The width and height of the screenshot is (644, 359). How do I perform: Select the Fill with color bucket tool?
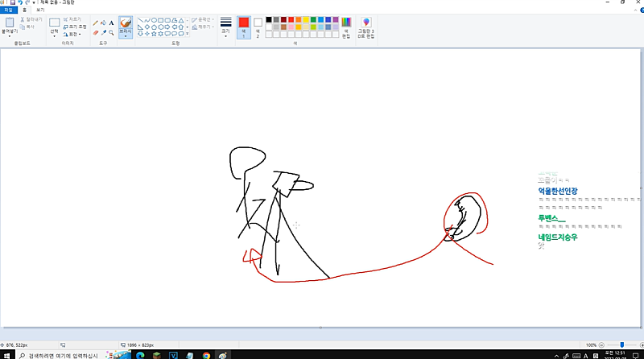[x=103, y=23]
